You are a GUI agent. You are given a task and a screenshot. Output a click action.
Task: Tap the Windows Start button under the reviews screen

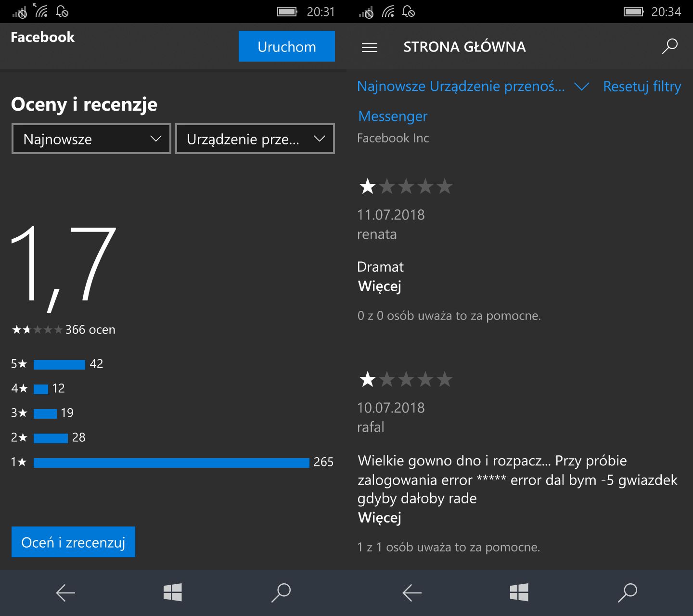(x=519, y=592)
